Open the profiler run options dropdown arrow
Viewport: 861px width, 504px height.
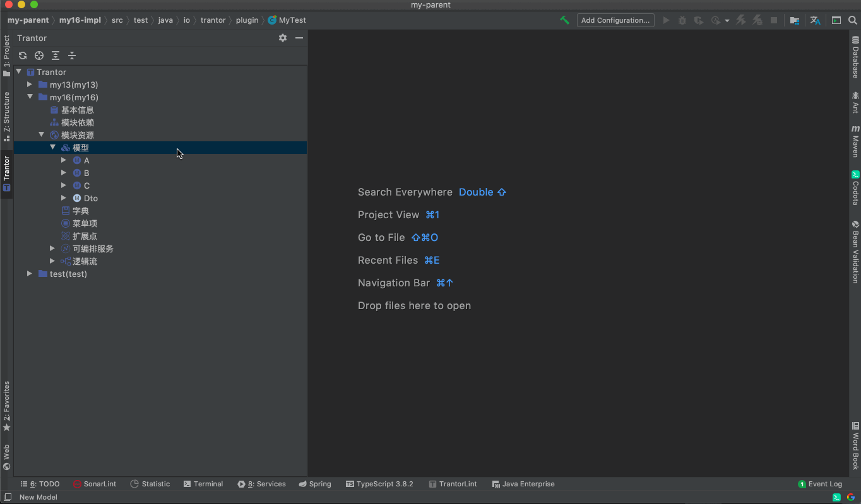[727, 21]
